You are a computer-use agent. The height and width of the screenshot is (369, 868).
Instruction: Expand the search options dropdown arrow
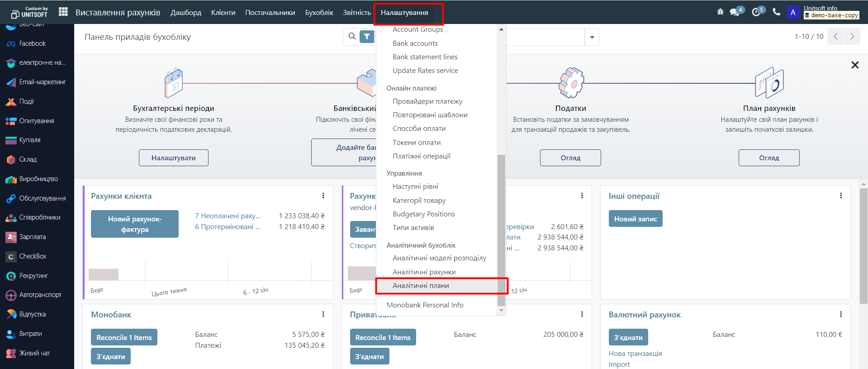point(592,37)
